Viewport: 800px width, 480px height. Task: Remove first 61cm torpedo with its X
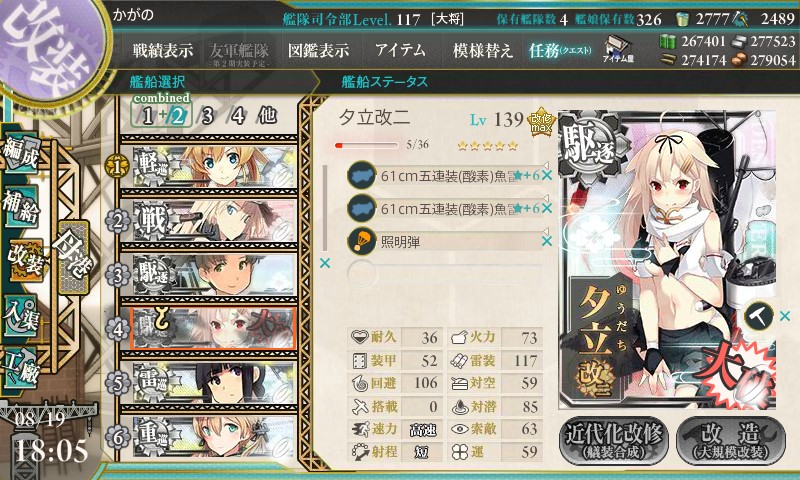point(547,175)
